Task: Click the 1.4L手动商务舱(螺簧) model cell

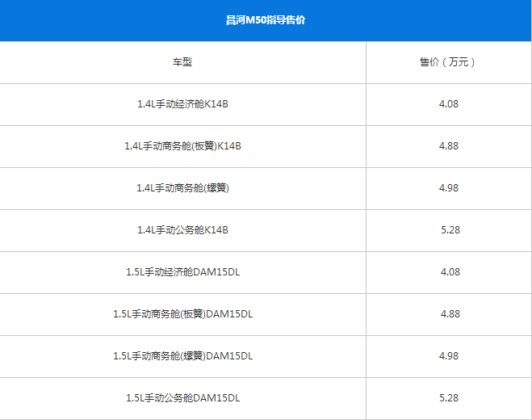Action: (182, 188)
